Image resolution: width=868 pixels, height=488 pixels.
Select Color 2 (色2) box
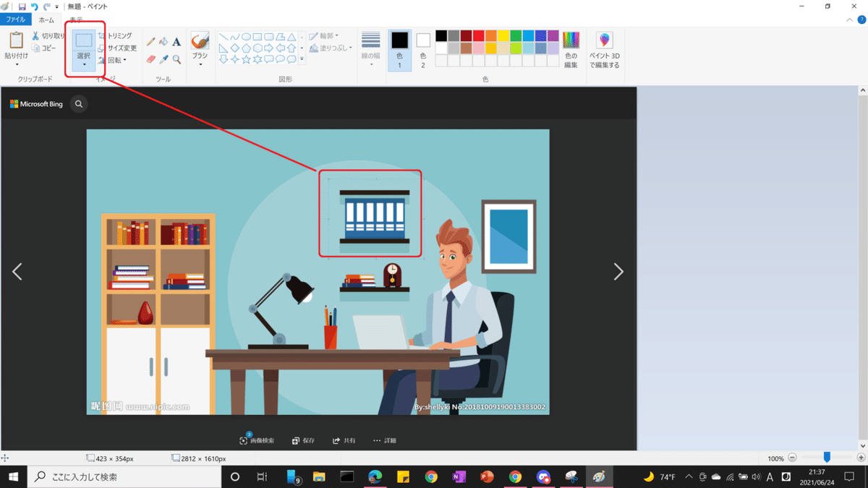point(423,50)
